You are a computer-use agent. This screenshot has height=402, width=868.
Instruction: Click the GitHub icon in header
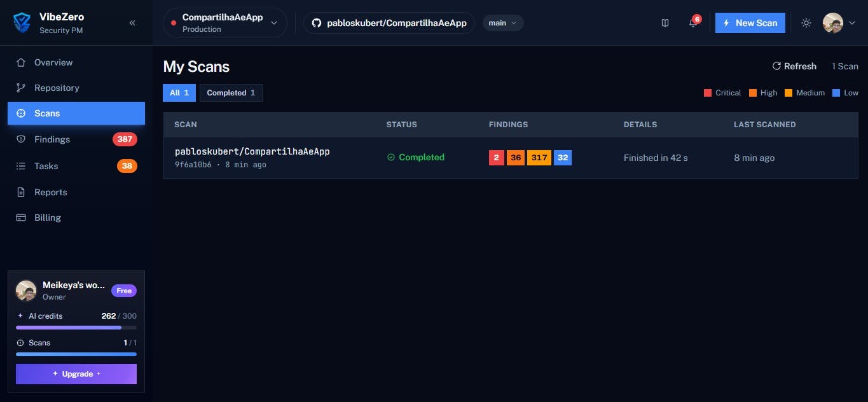pos(317,23)
